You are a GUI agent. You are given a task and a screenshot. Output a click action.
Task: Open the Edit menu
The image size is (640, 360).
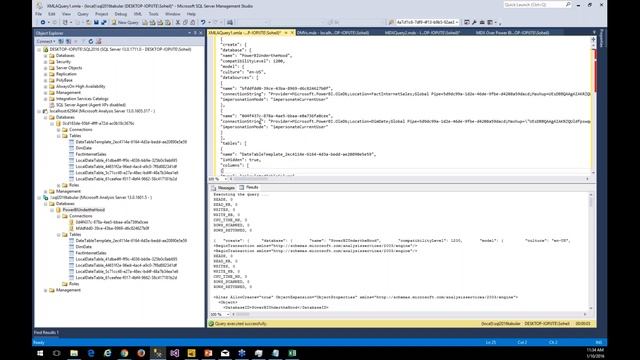[51, 14]
